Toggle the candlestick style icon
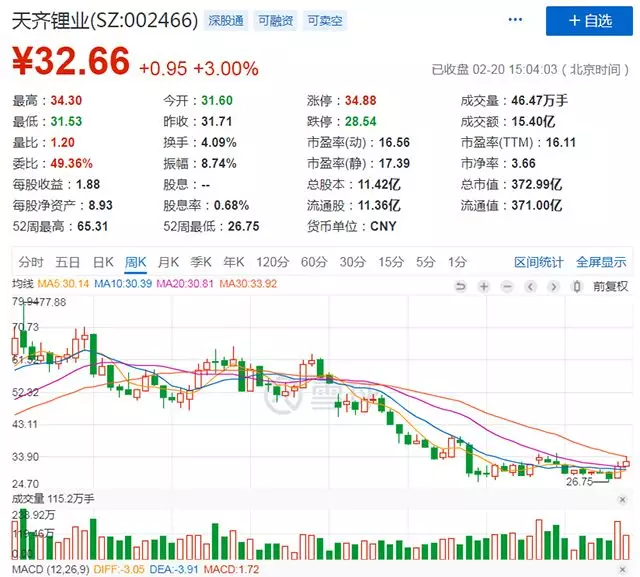640x577 pixels. (577, 287)
